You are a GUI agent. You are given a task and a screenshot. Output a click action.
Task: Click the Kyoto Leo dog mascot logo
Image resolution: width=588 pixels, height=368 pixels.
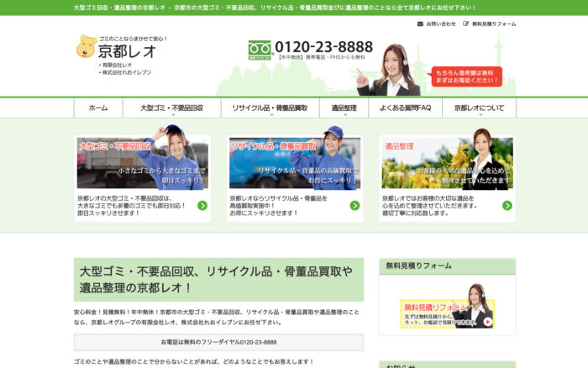(87, 47)
